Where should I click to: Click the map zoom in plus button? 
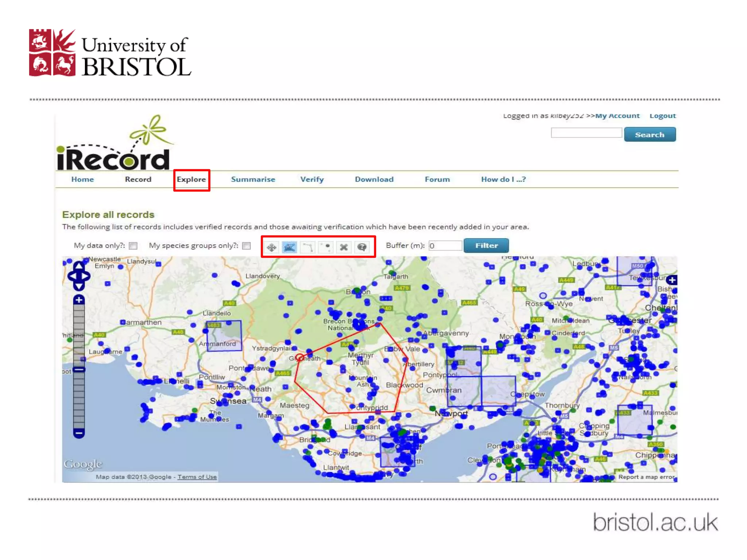79,300
